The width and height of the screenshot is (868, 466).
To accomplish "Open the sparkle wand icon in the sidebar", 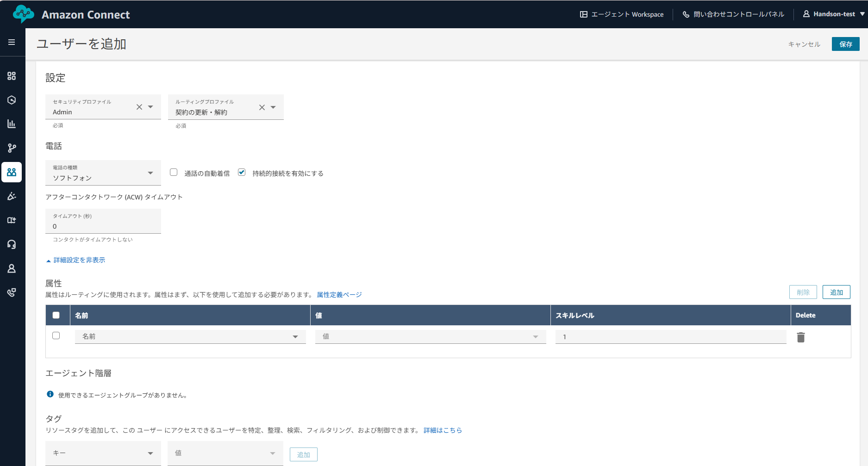I will click(x=12, y=196).
